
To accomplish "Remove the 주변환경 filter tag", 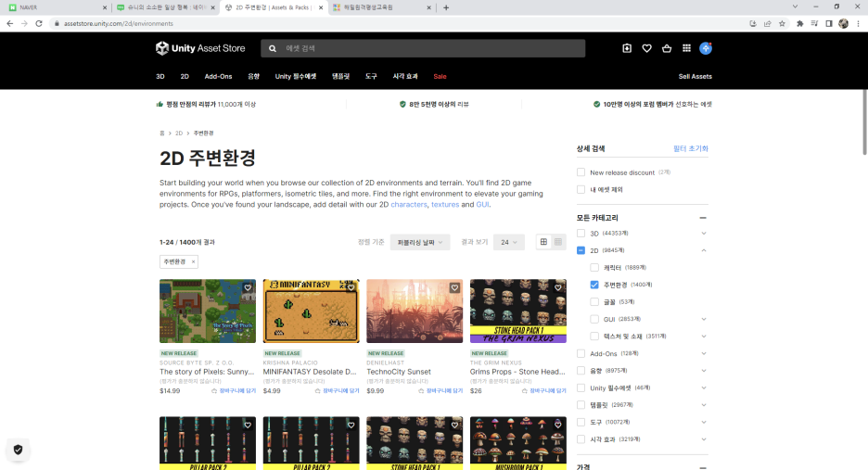I will [193, 261].
